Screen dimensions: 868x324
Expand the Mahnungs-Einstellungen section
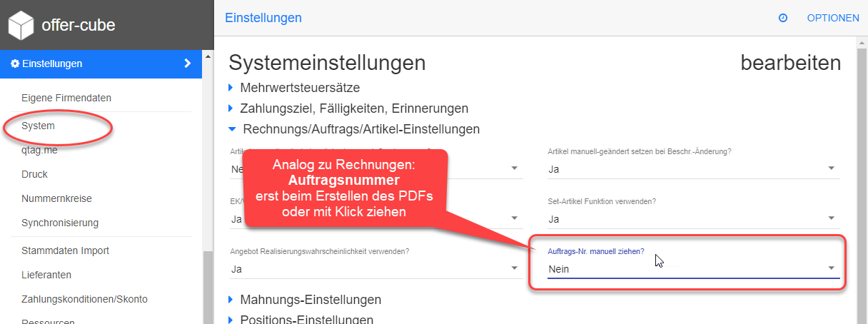click(x=311, y=299)
